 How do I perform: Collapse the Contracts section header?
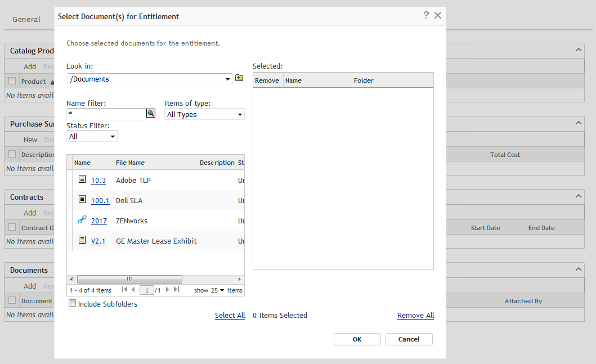pyautogui.click(x=578, y=196)
